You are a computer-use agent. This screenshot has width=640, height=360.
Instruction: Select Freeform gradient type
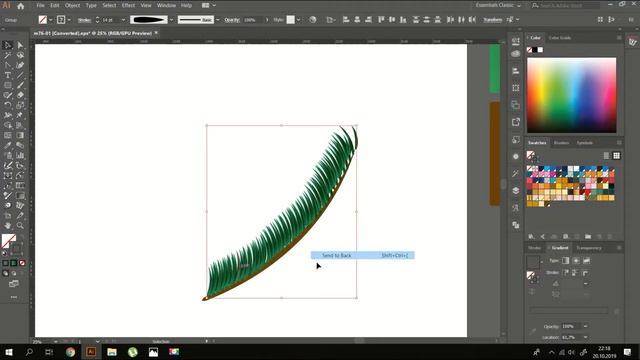(x=586, y=260)
